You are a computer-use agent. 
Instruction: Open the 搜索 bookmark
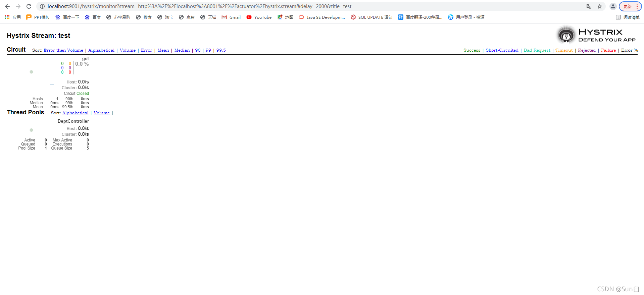[x=144, y=17]
